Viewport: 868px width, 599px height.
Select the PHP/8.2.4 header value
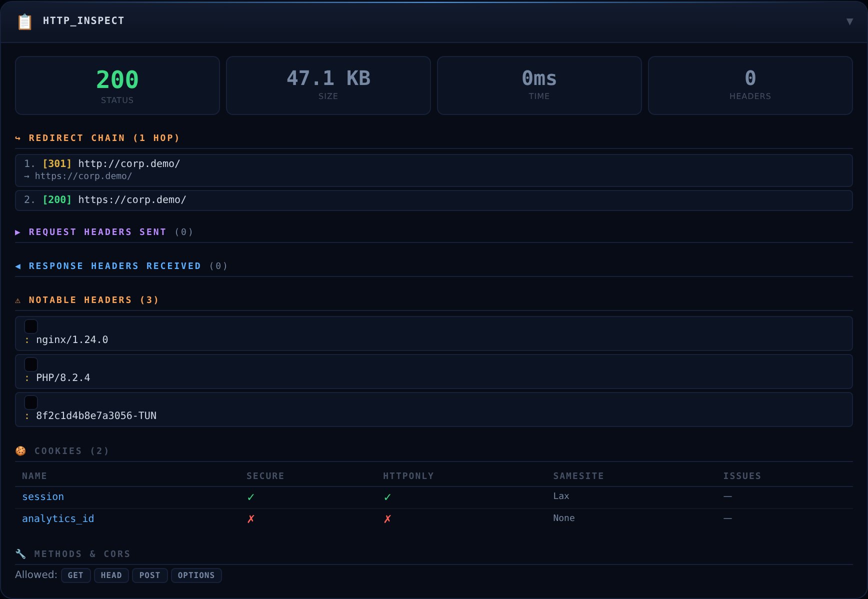pyautogui.click(x=63, y=378)
